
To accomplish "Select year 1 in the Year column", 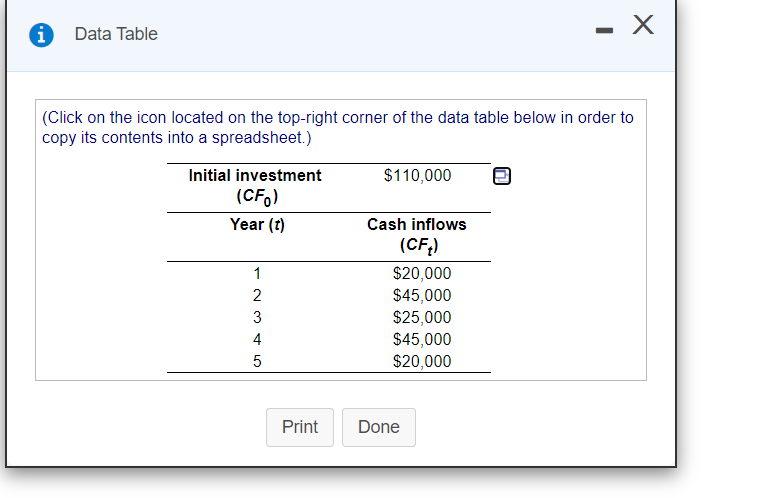I will [257, 274].
